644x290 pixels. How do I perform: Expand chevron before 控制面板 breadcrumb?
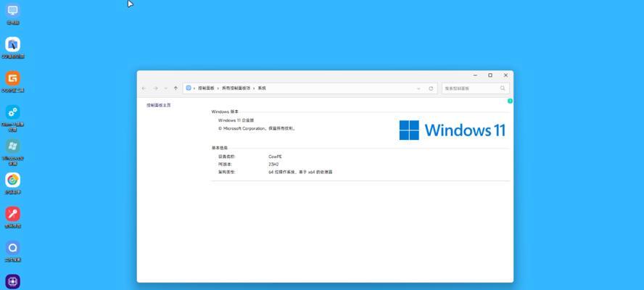(194, 88)
